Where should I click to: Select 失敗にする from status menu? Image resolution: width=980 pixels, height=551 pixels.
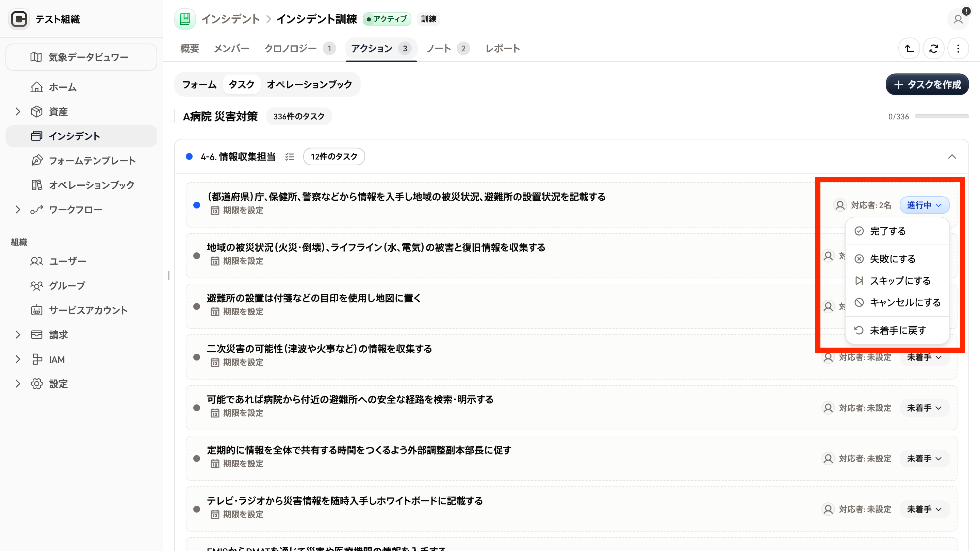click(x=897, y=259)
